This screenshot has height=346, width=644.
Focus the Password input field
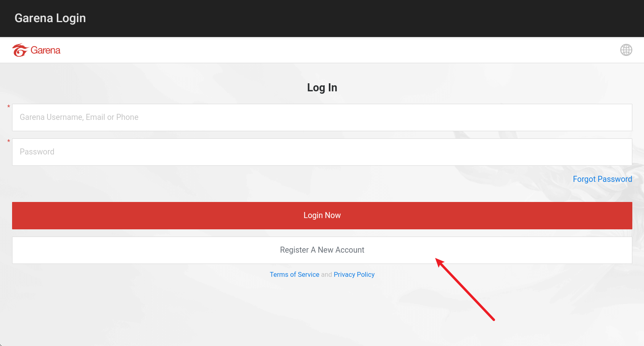click(322, 152)
